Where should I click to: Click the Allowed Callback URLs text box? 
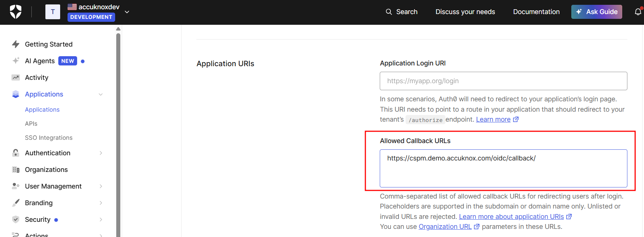click(503, 169)
